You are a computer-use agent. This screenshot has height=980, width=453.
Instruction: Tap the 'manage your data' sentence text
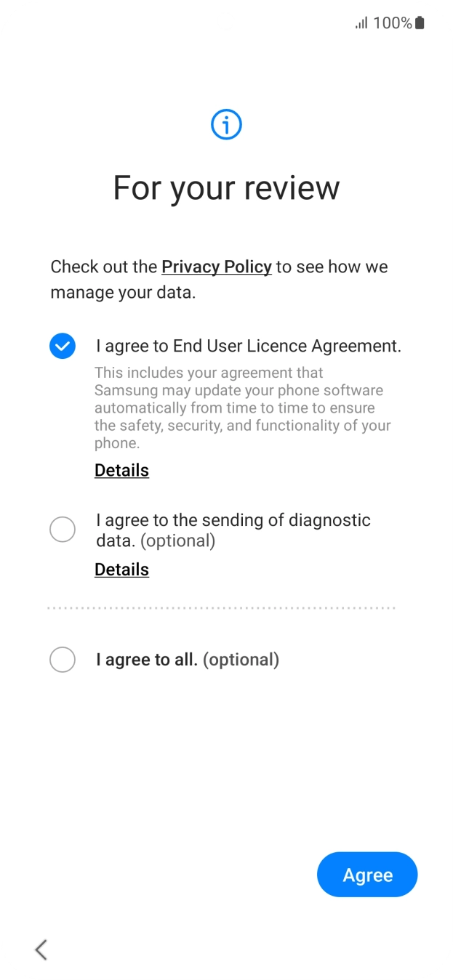click(x=123, y=293)
